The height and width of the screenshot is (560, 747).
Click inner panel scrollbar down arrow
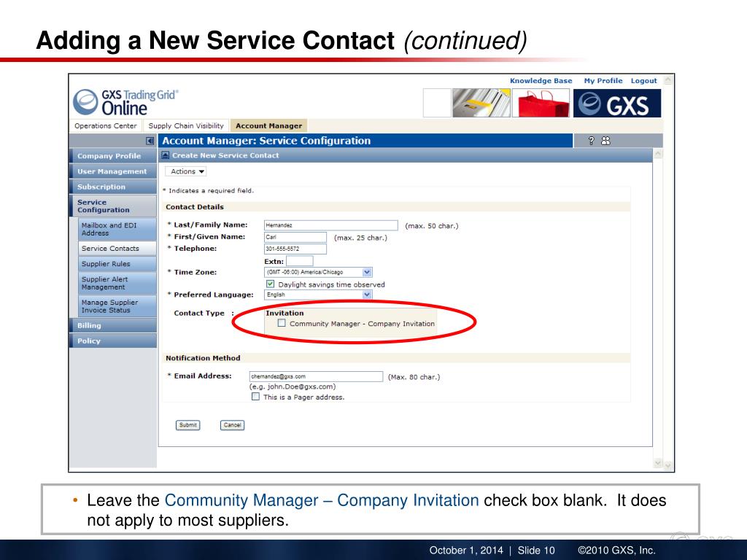[658, 462]
